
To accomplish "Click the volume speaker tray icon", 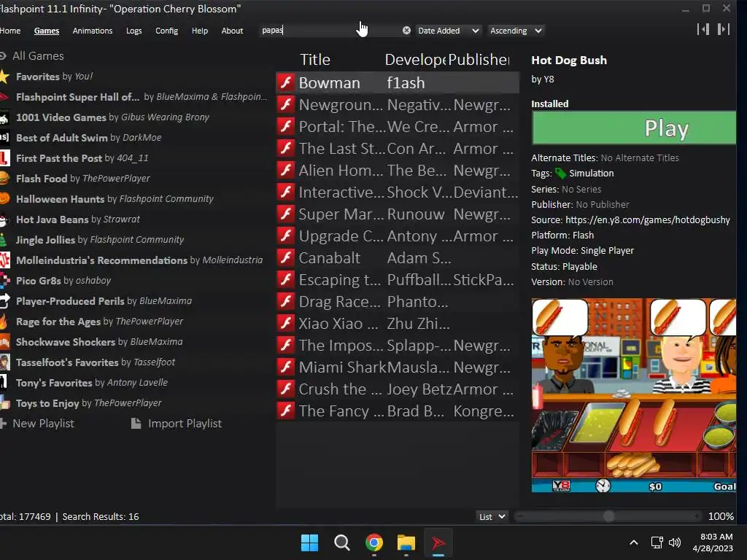I will tap(675, 542).
